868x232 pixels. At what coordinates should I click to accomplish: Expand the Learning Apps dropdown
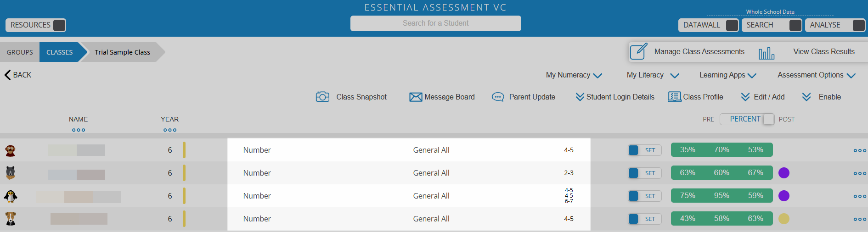728,75
